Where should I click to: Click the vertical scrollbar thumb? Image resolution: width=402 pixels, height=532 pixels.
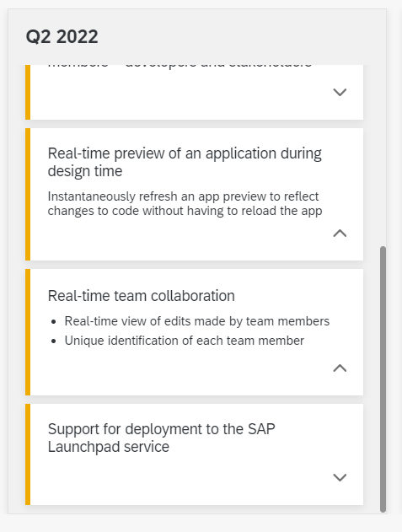(383, 379)
